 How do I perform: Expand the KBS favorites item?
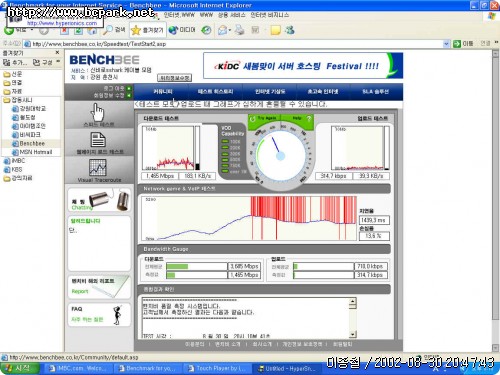point(13,169)
